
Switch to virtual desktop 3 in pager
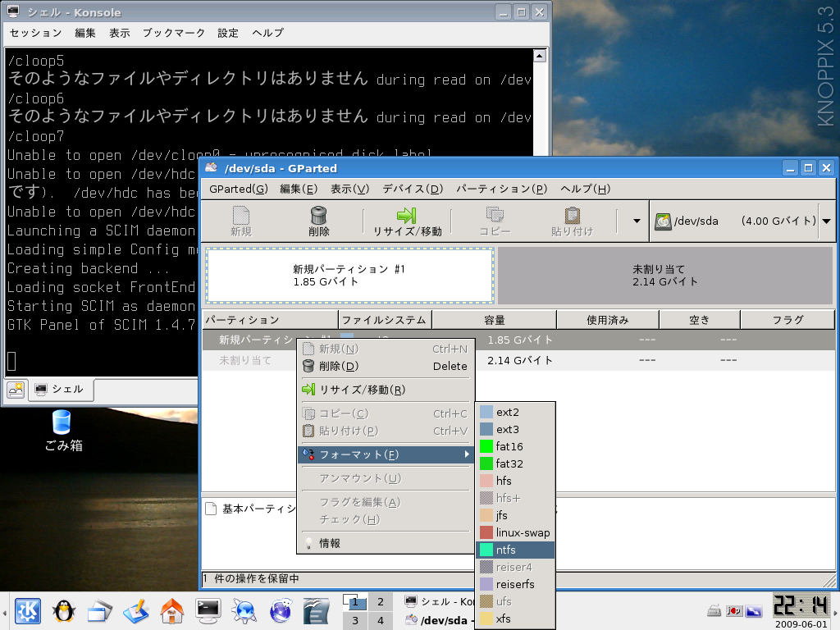pyautogui.click(x=355, y=620)
